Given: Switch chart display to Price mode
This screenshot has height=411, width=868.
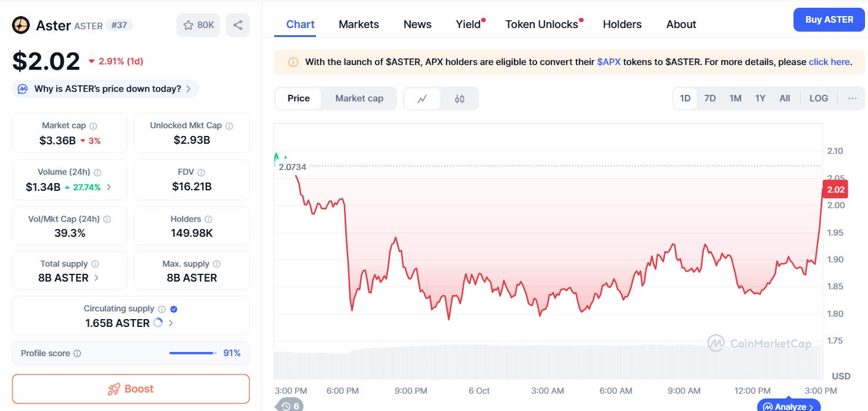Looking at the screenshot, I should [298, 98].
